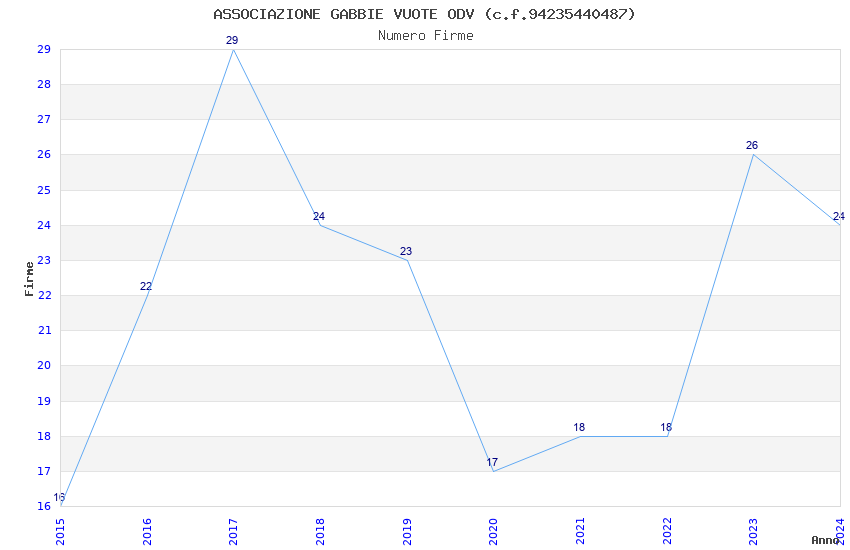This screenshot has height=550, width=850.
Task: Select y-axis tick value 20
Action: [x=44, y=365]
